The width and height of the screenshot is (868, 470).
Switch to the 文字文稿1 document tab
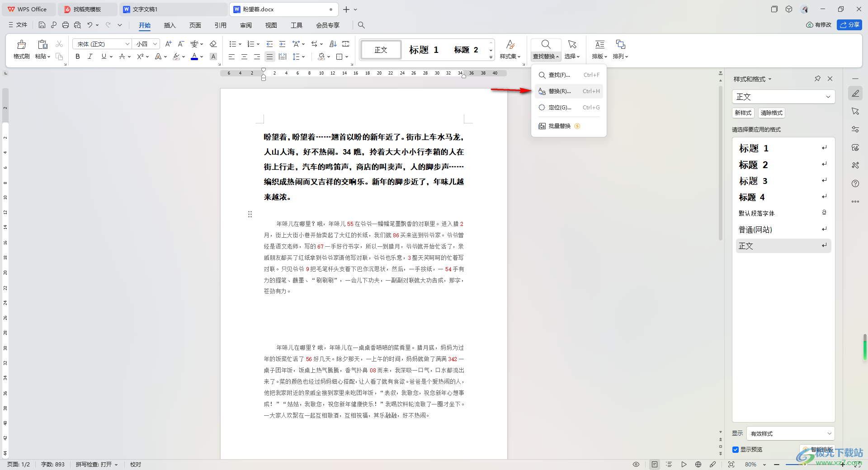point(174,9)
